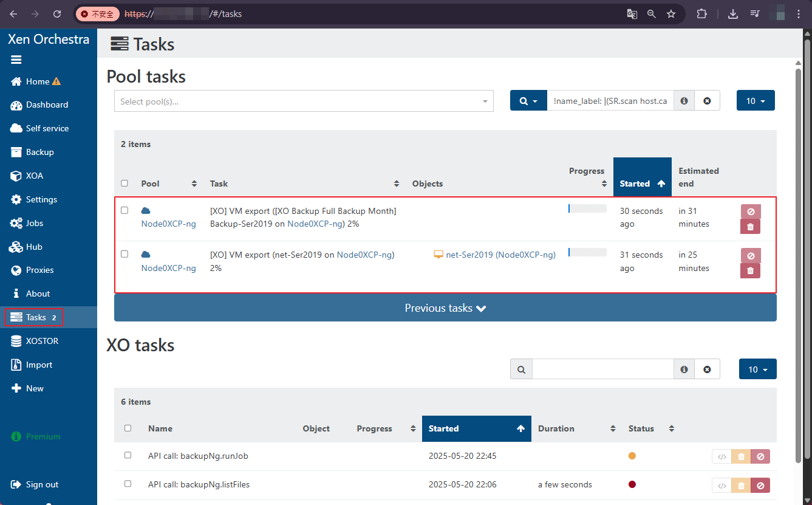Open the net-Ser2019 (Node0XCP-ng) object link
Screen dimensions: 812x505
pos(500,255)
